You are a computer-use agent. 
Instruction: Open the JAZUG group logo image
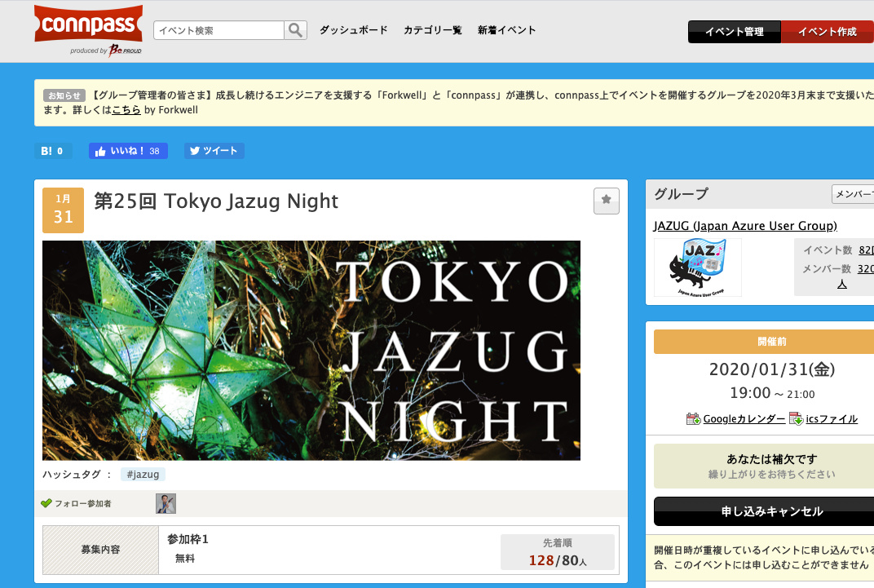pyautogui.click(x=698, y=267)
